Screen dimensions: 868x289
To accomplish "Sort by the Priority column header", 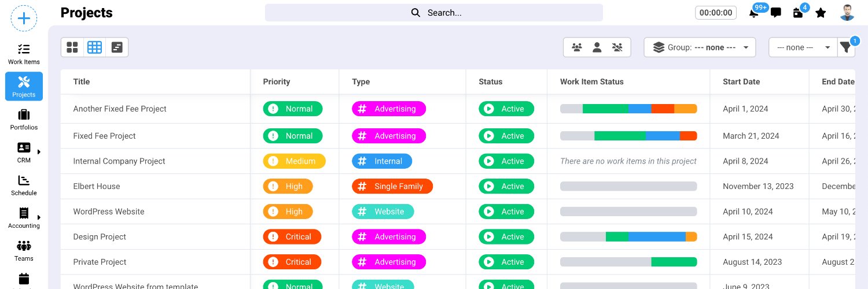I will pos(277,81).
